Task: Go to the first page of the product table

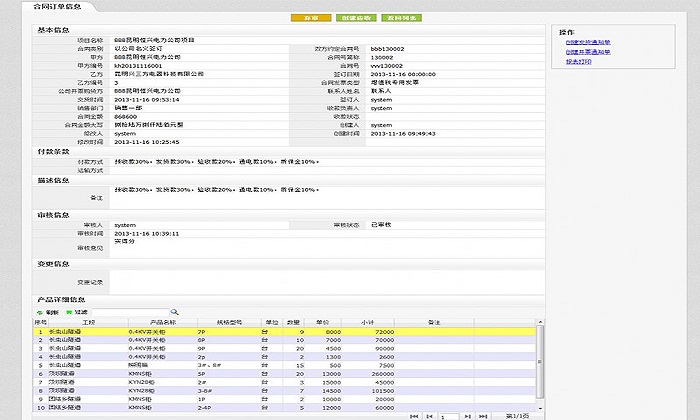Action: click(x=413, y=416)
